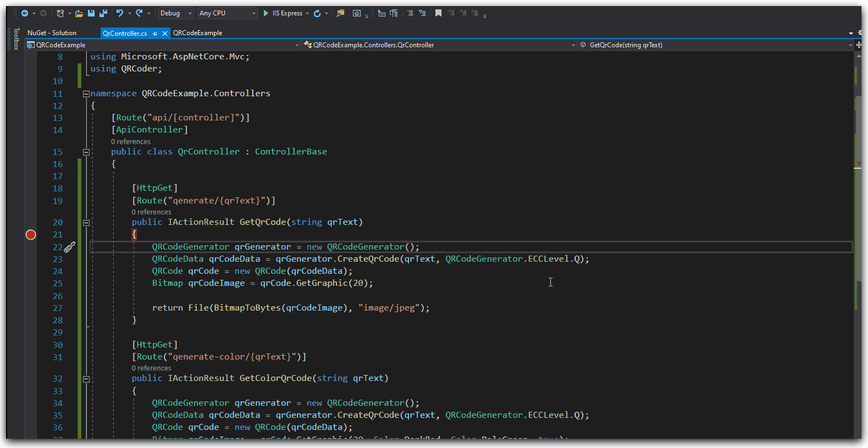Click the Undo arrow icon

coord(120,13)
